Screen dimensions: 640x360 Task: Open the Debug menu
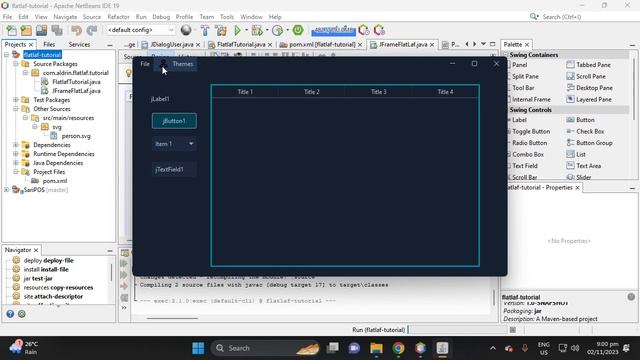[161, 17]
